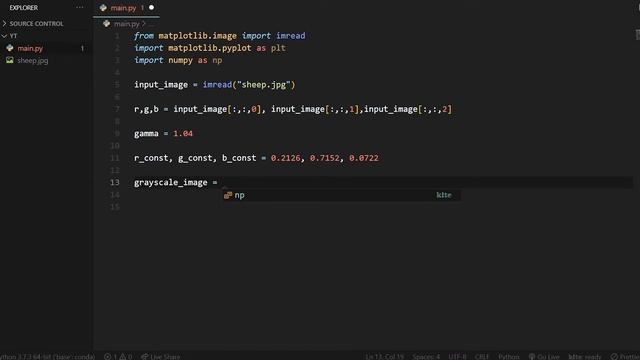Viewport: 640px width, 360px height.
Task: Select the np autocomplete suggestion
Action: point(342,195)
